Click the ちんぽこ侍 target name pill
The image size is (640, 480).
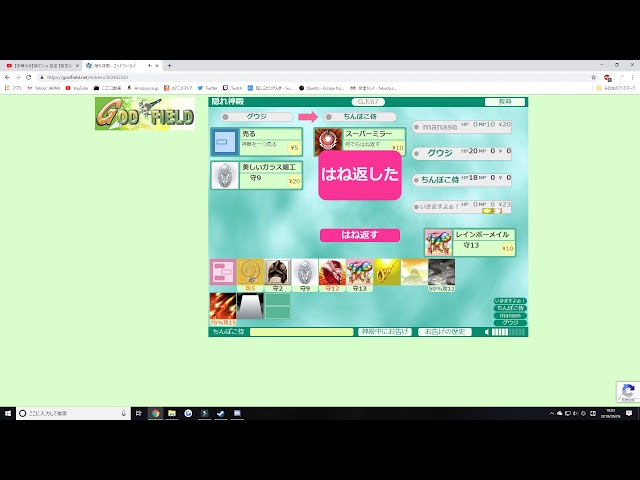click(360, 117)
